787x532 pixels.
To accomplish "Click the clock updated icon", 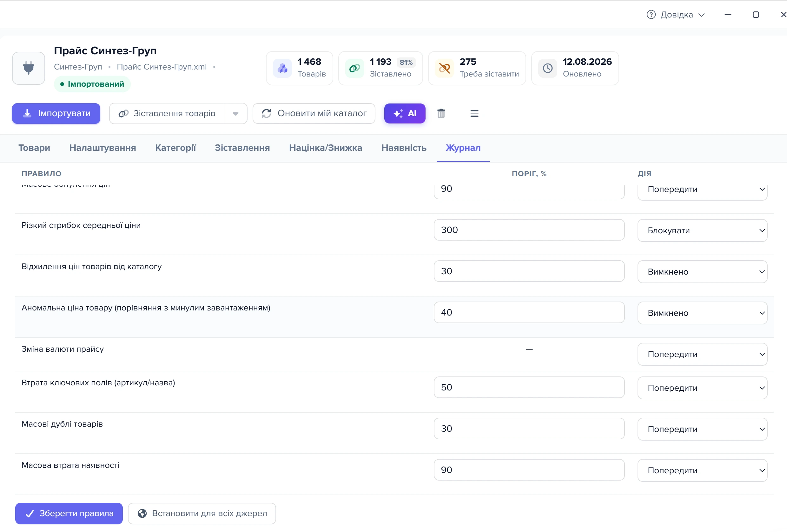I will click(548, 69).
